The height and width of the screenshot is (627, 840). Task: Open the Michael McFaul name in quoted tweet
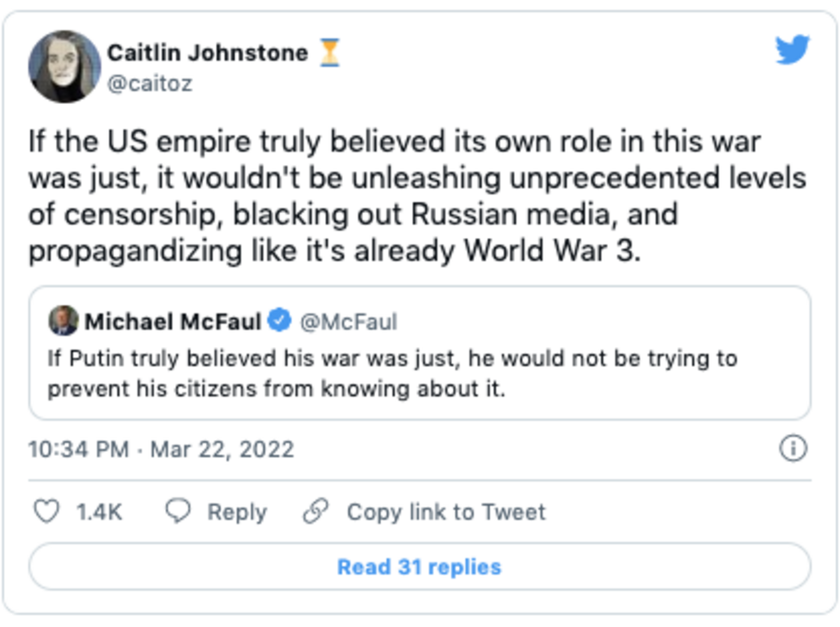coord(172,322)
